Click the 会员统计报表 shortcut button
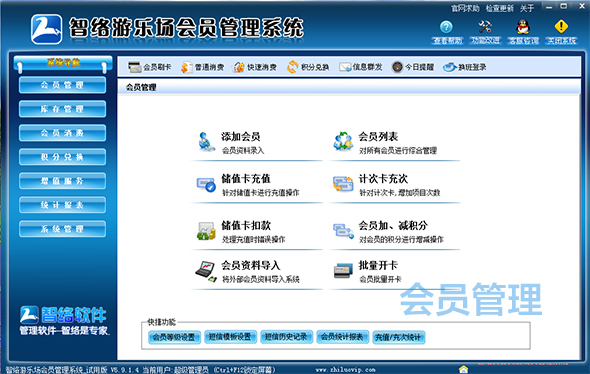The width and height of the screenshot is (590, 374). pos(342,337)
